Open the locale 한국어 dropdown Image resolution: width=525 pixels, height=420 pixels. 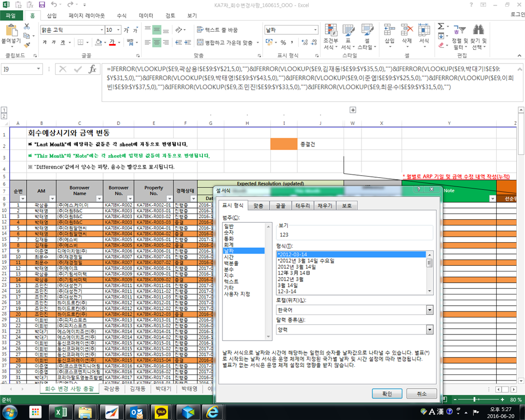point(430,310)
